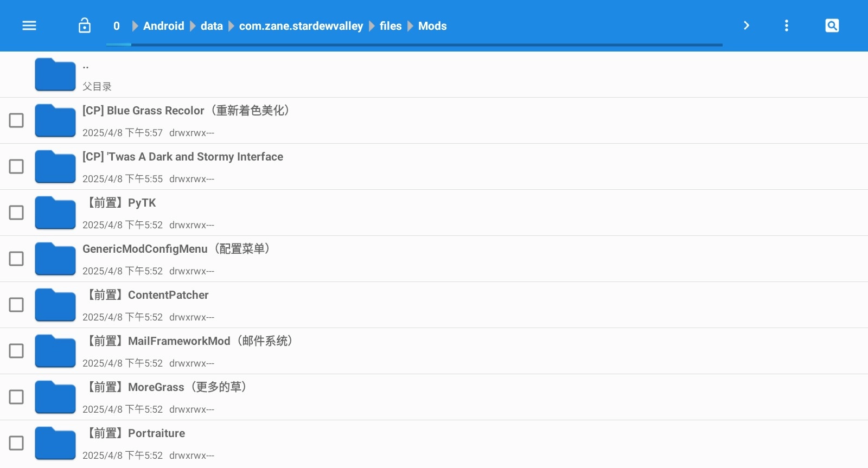The height and width of the screenshot is (468, 868).
Task: Navigate to the data breadcrumb segment
Action: (x=212, y=26)
